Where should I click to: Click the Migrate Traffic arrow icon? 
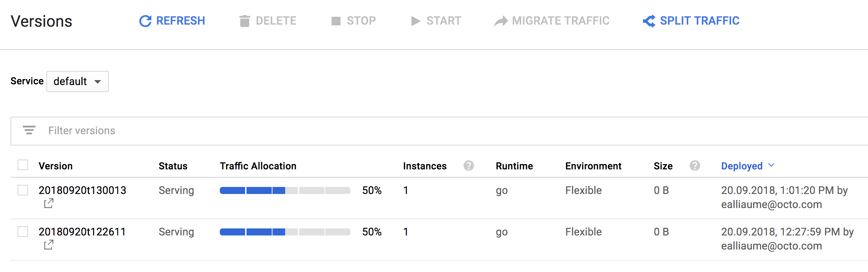[501, 21]
